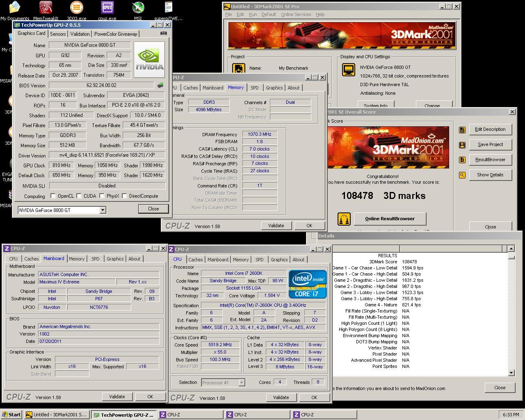
Task: Open the GPU selection dropdown in GPU-Z
Action: point(103,210)
